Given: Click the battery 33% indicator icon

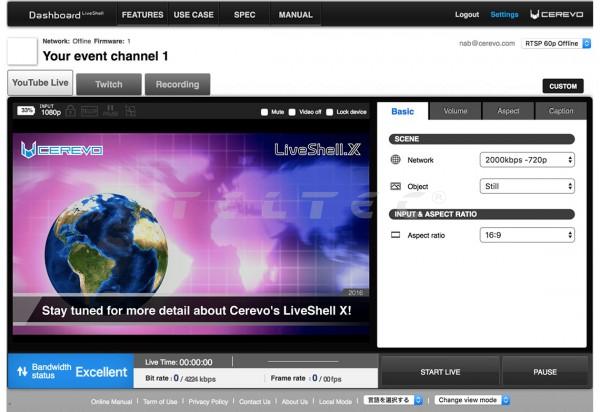Looking at the screenshot, I should click(26, 110).
